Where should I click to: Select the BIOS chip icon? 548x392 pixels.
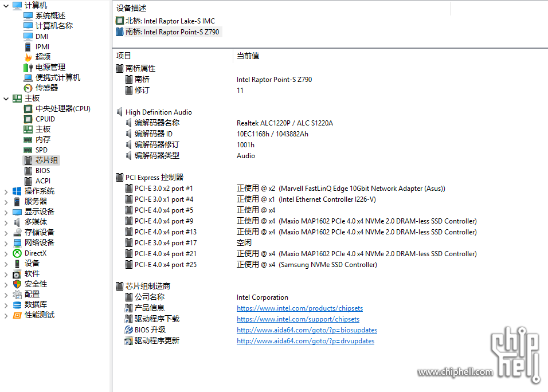(28, 171)
